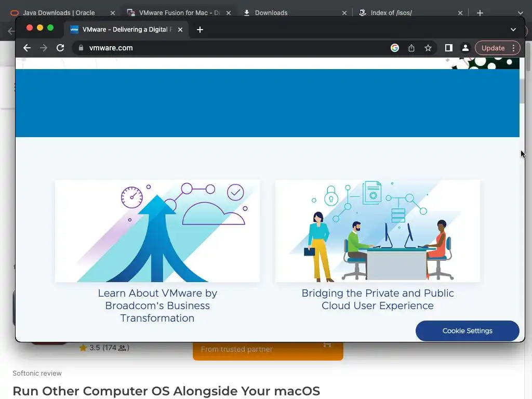Close the Index of /isos/ background tab
Image resolution: width=532 pixels, height=399 pixels.
[x=460, y=13]
